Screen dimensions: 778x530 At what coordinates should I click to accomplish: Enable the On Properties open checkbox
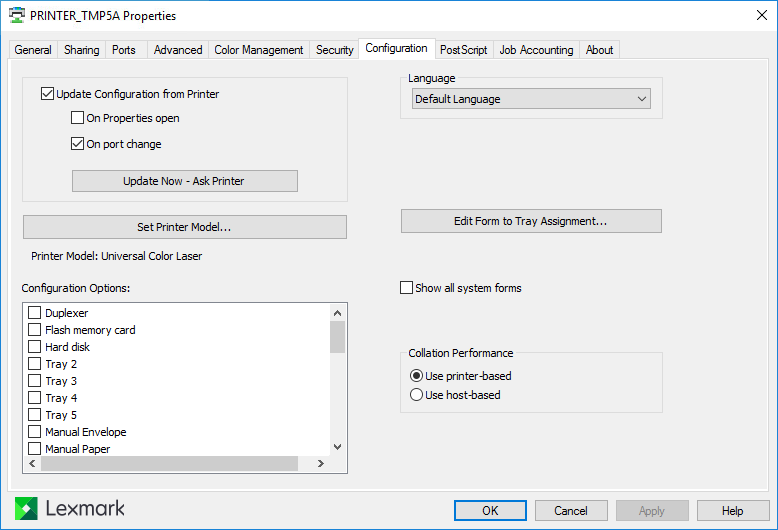(x=77, y=118)
